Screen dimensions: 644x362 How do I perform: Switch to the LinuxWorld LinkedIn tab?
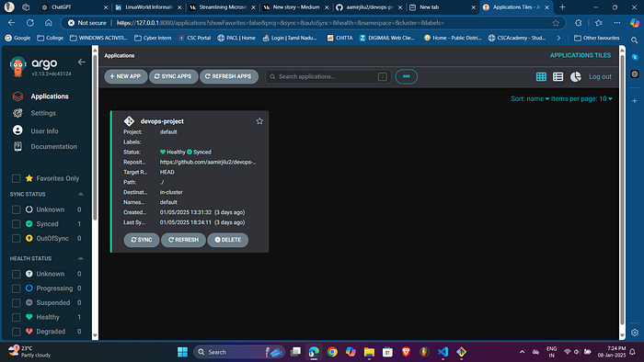148,7
